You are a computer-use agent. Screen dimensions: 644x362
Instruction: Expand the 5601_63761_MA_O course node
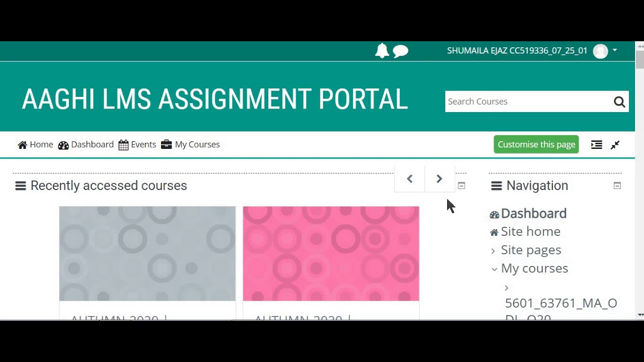pos(507,288)
